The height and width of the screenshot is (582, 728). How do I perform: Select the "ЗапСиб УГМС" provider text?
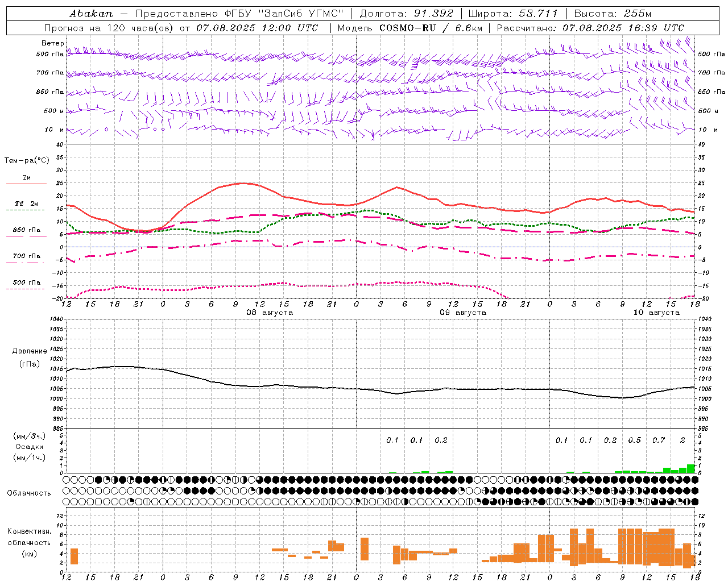tap(301, 14)
